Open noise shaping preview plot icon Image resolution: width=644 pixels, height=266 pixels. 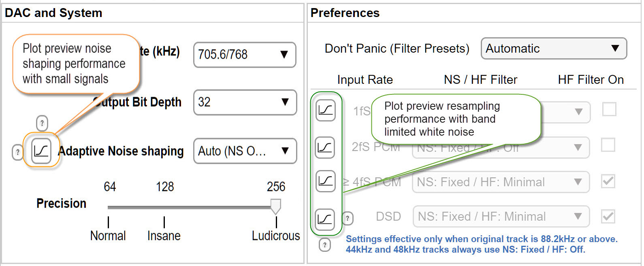[41, 151]
